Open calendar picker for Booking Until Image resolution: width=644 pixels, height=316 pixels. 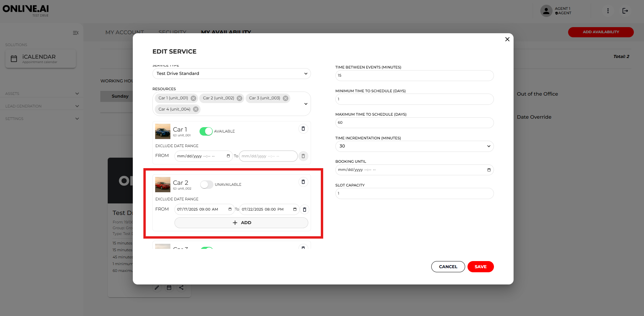(x=489, y=170)
